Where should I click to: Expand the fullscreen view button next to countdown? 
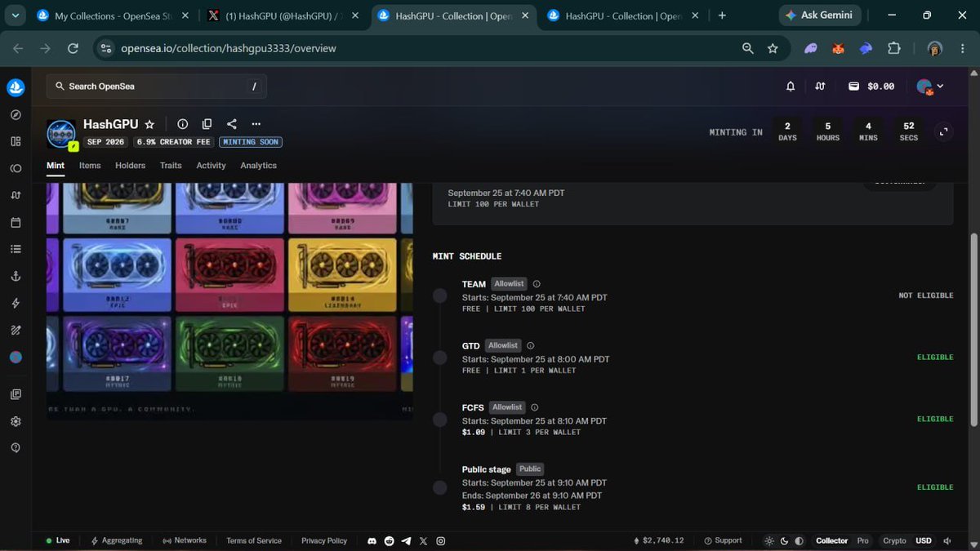tap(943, 131)
